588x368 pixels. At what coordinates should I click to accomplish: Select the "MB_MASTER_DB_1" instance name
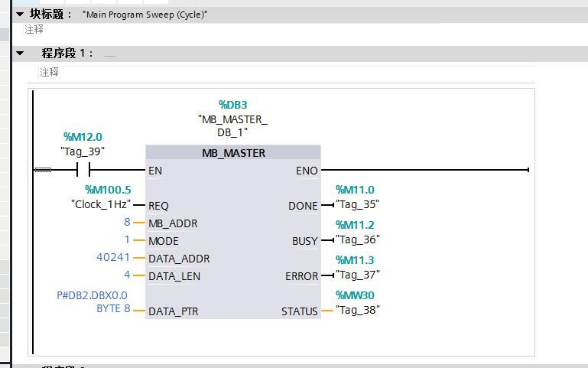point(233,125)
